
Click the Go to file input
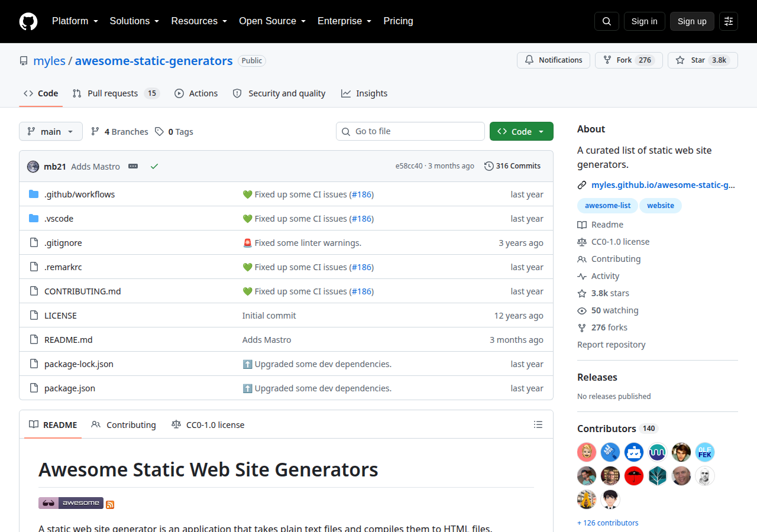[x=410, y=131]
